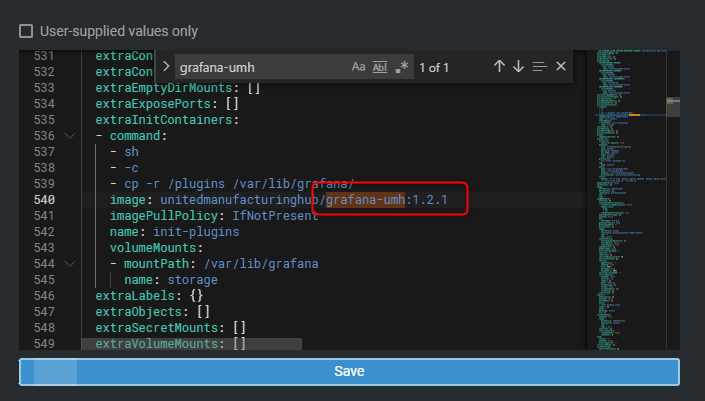
Task: Click 'cp -r /plugins' command on line 539
Action: pyautogui.click(x=174, y=184)
